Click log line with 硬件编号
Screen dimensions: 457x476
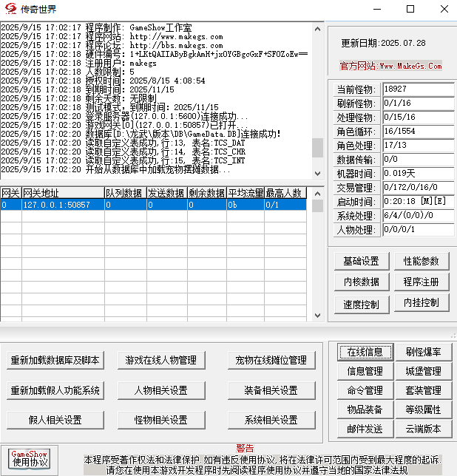tap(155, 55)
